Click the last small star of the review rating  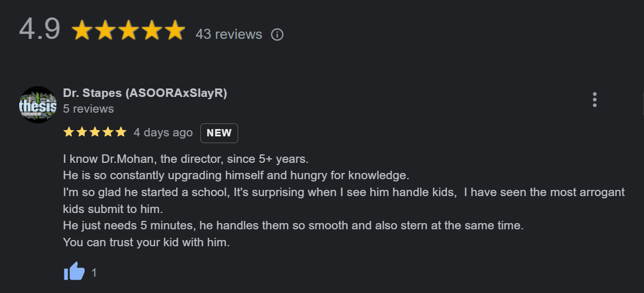coord(121,132)
